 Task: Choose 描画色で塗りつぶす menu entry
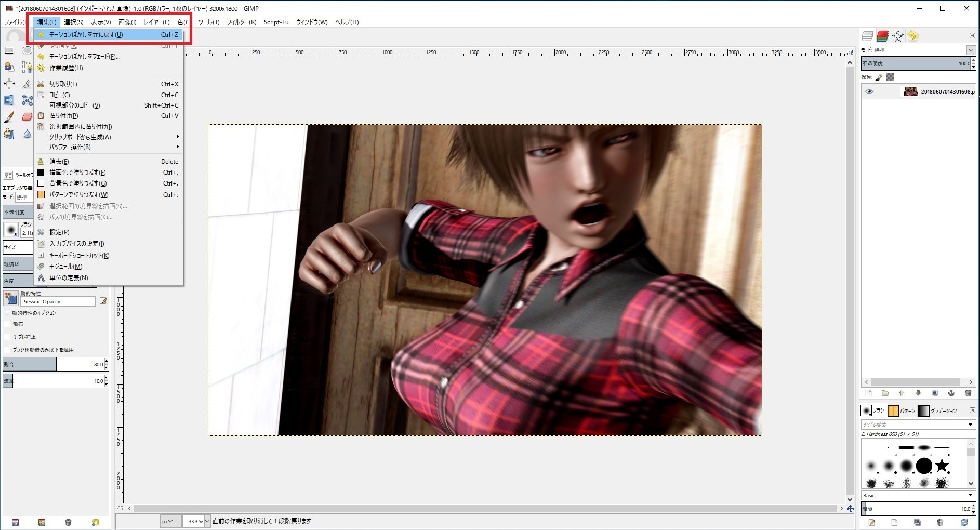[109, 173]
